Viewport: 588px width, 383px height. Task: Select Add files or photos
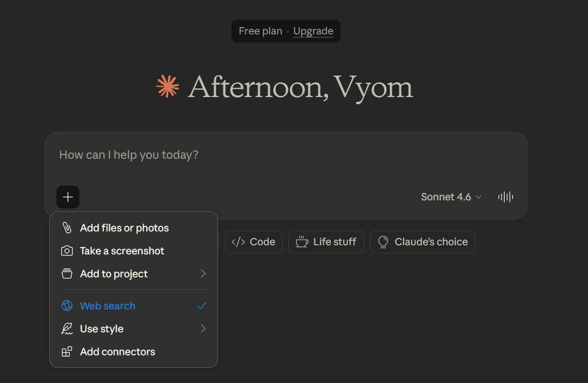click(x=124, y=228)
